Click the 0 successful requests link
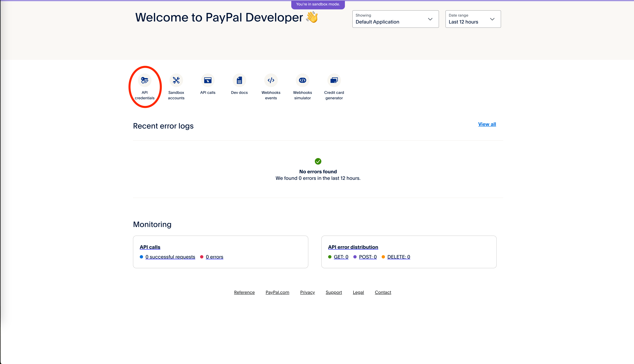The width and height of the screenshot is (634, 364). click(x=170, y=257)
